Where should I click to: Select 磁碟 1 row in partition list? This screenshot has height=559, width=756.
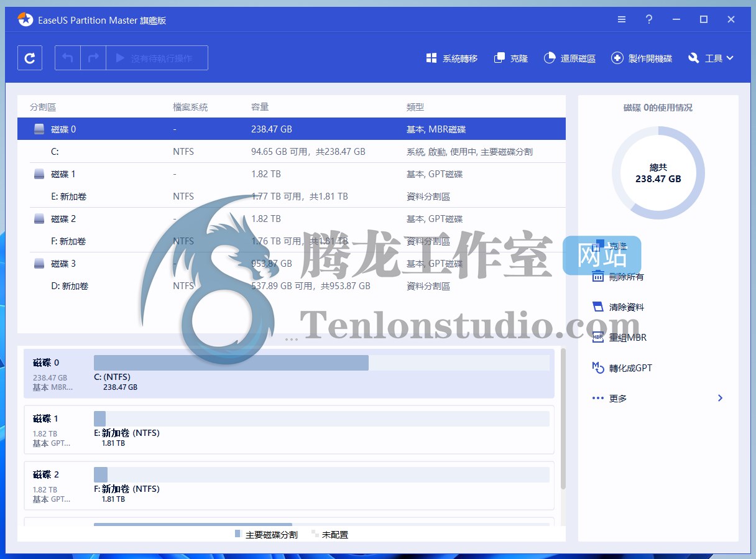click(x=292, y=174)
